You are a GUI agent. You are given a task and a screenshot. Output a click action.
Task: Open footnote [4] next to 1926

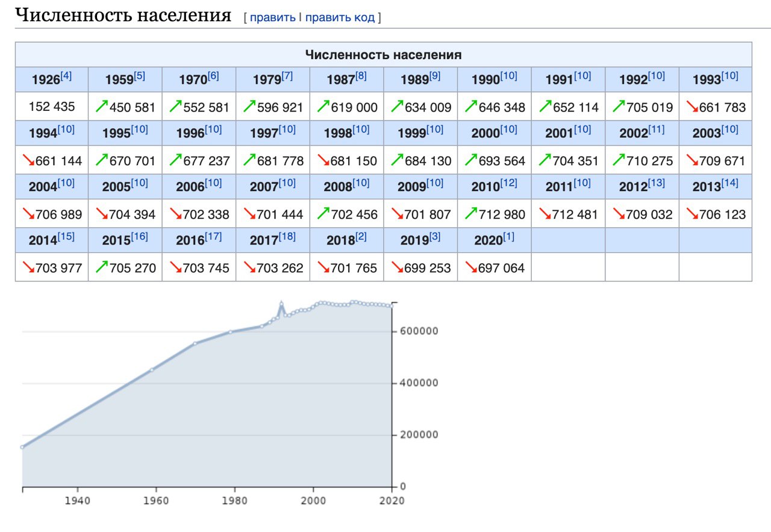66,77
